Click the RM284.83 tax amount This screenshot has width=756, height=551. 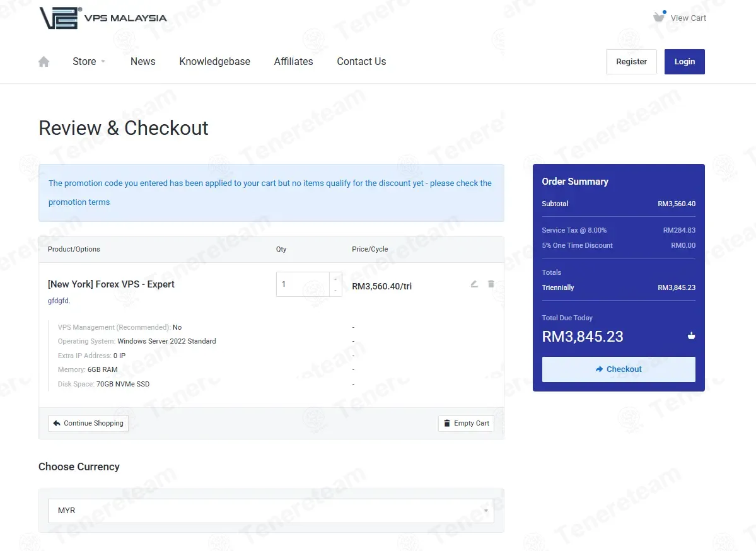coord(679,231)
